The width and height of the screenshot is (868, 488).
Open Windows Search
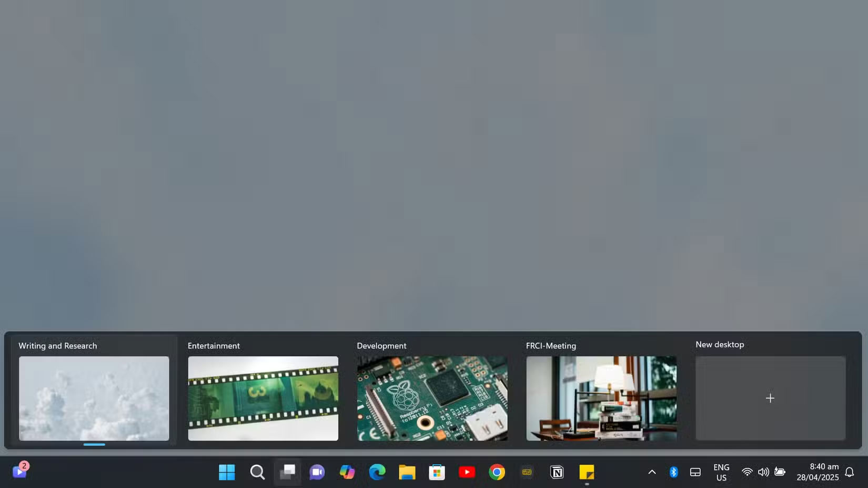pyautogui.click(x=257, y=472)
